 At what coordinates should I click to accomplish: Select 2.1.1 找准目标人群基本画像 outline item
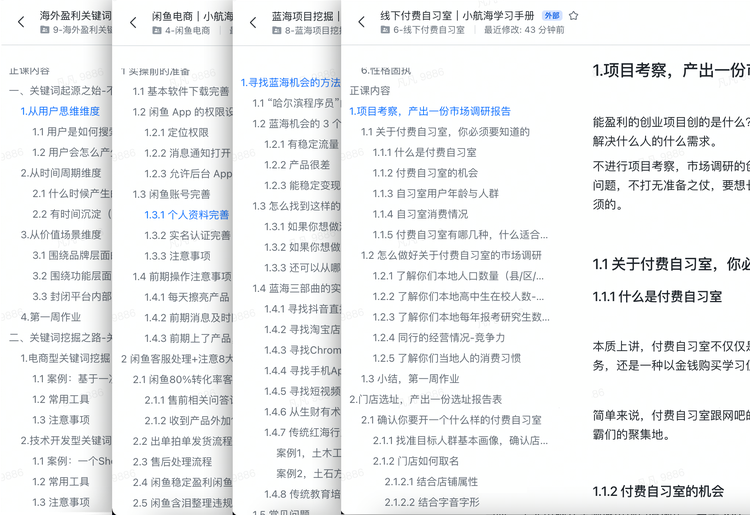point(460,440)
